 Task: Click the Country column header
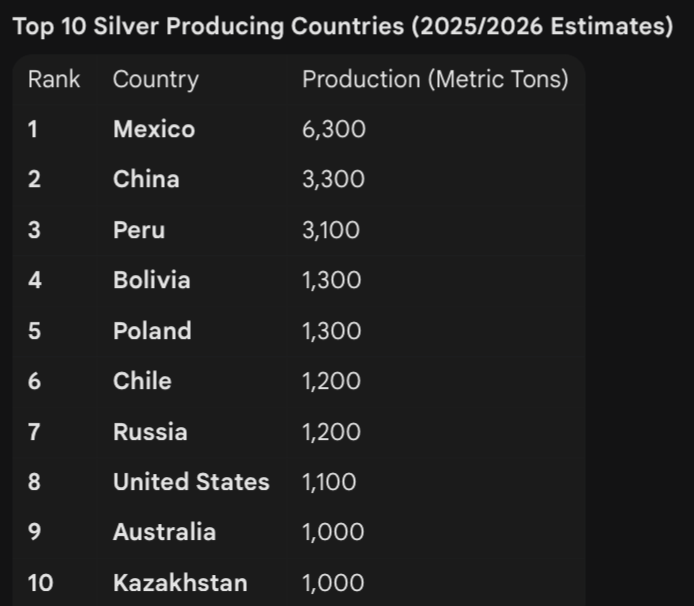tap(155, 80)
